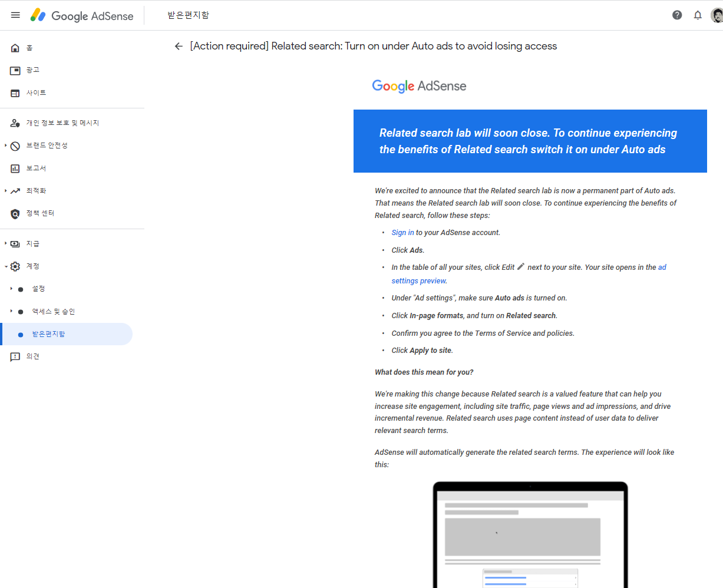The image size is (723, 588).
Task: Click the 보고서 reports icon
Action: click(x=15, y=169)
